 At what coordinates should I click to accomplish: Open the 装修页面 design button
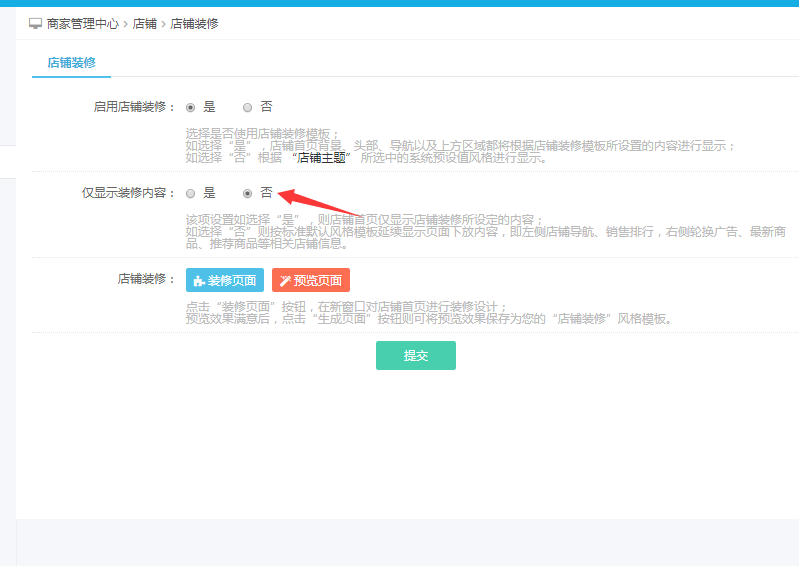point(225,281)
